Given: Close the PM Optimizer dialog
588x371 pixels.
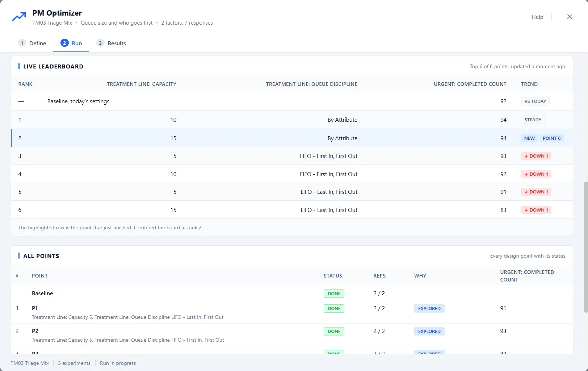Looking at the screenshot, I should (x=570, y=17).
